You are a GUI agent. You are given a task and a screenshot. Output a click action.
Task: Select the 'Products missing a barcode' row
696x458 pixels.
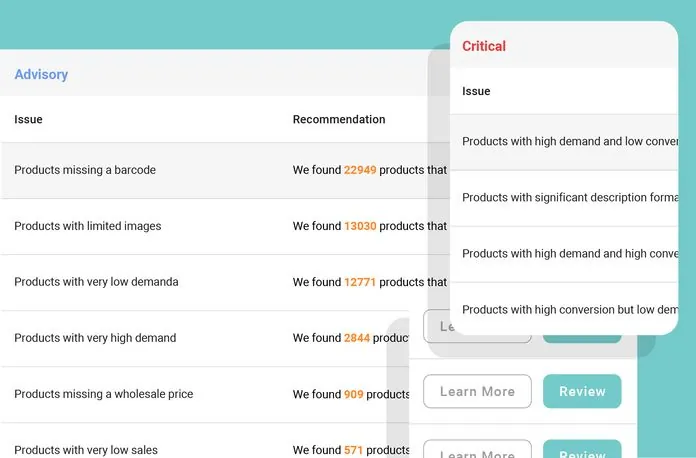85,170
